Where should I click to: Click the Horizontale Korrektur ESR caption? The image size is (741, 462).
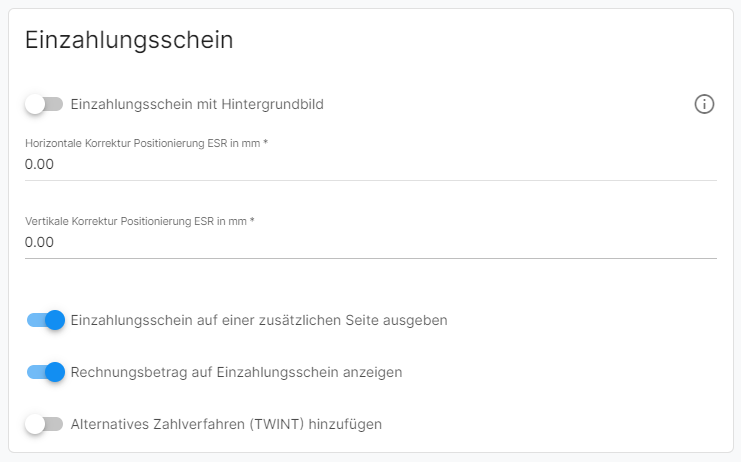[x=146, y=143]
